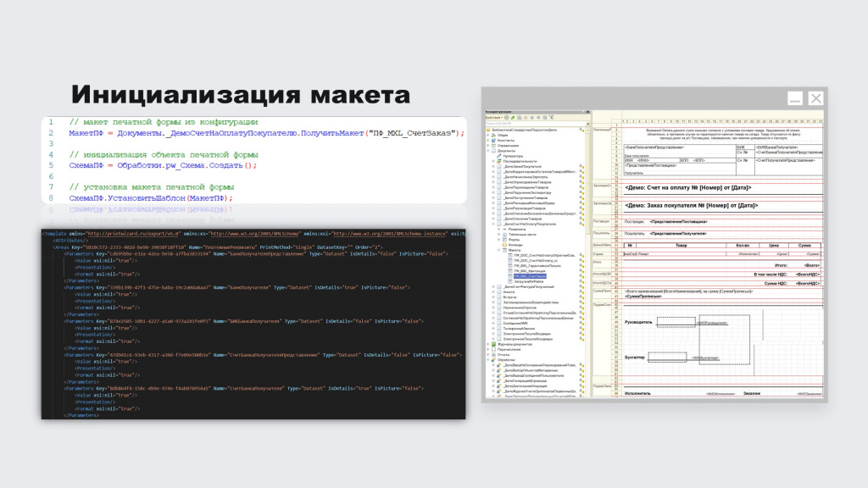Click lock icon beside _ДемоЗаказПокупателя row
The height and width of the screenshot is (488, 868).
pyautogui.click(x=581, y=167)
